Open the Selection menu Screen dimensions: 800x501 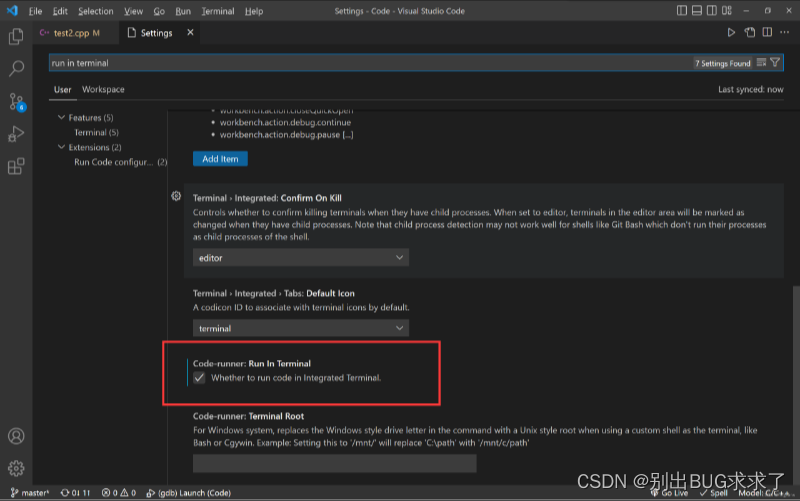pyautogui.click(x=95, y=11)
